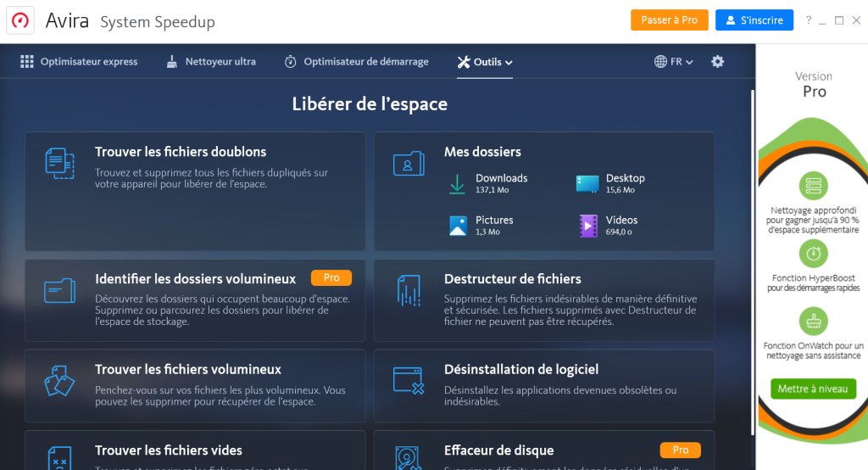Screen dimensions: 868x470
Task: Click the Libérer de l'espace title
Action: click(x=370, y=104)
